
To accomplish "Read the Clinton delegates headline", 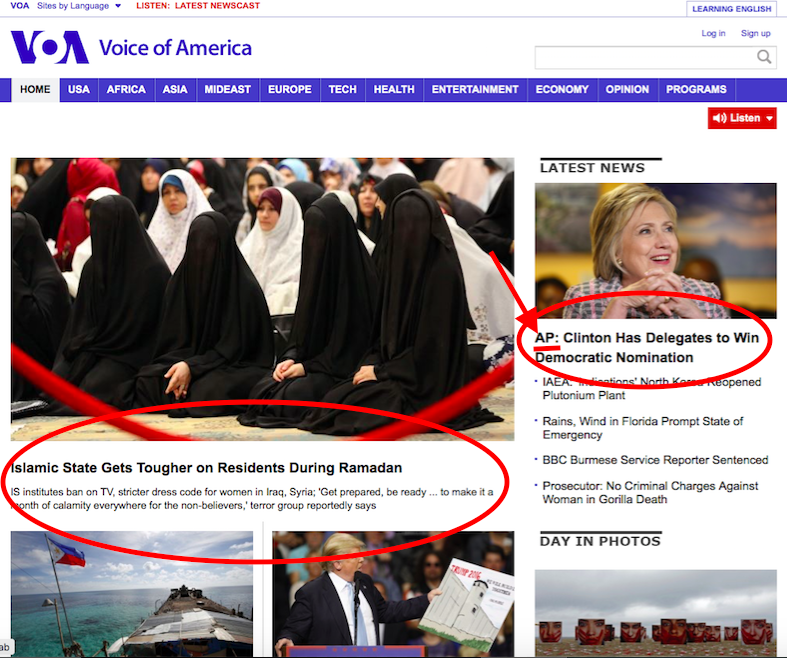I will point(646,348).
